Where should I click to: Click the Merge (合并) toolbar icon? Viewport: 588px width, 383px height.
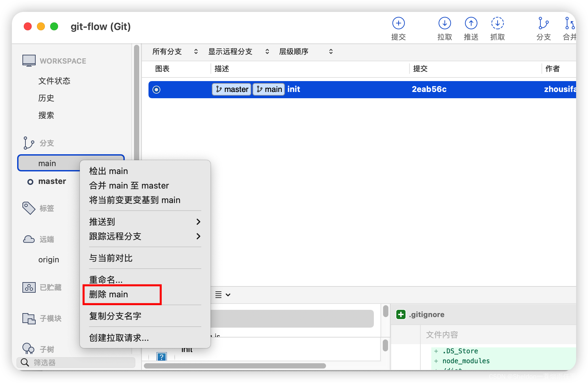[x=570, y=23]
